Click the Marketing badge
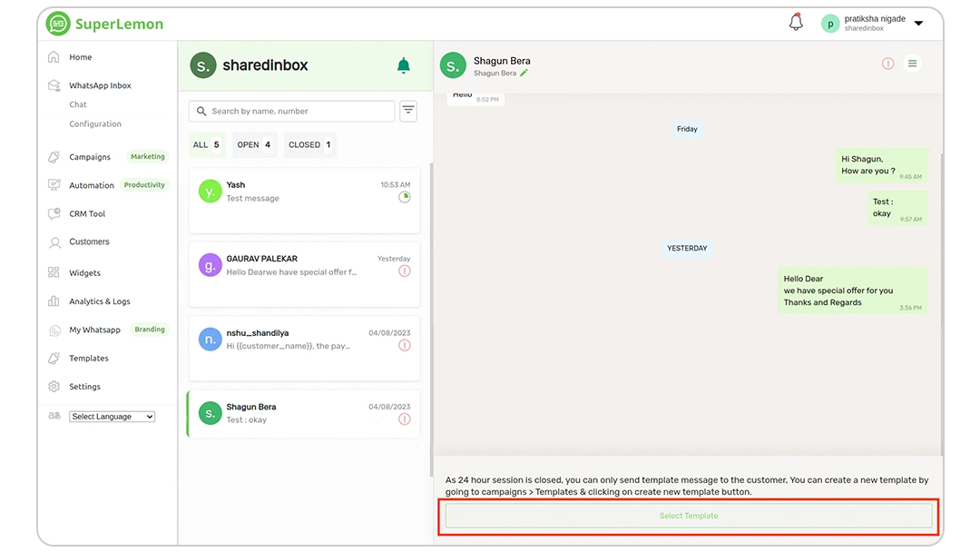The width and height of the screenshot is (980, 552). (x=148, y=156)
